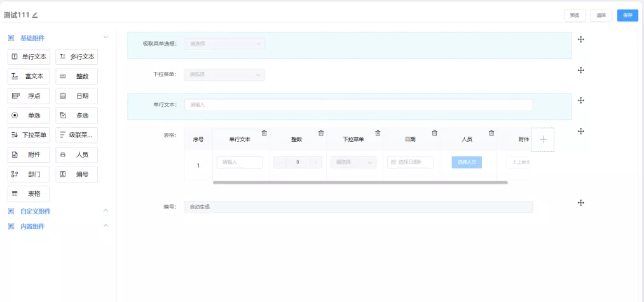Open the dropdown in the table row
The height and width of the screenshot is (302, 644).
coord(353,162)
